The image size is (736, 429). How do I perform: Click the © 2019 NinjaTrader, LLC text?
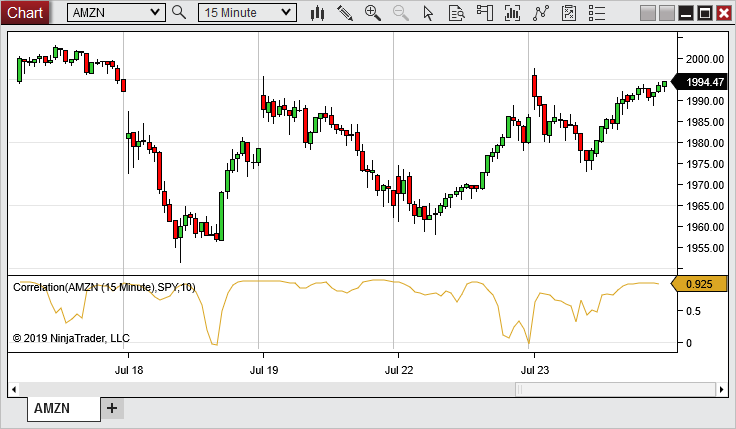71,338
